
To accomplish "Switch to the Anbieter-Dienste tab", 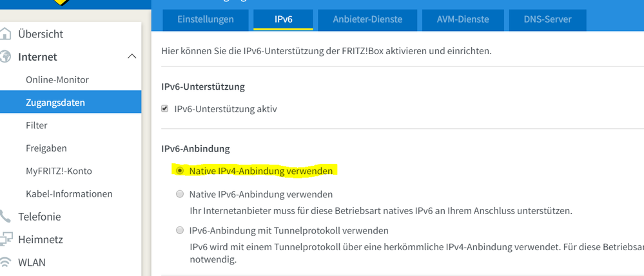I will [x=367, y=19].
